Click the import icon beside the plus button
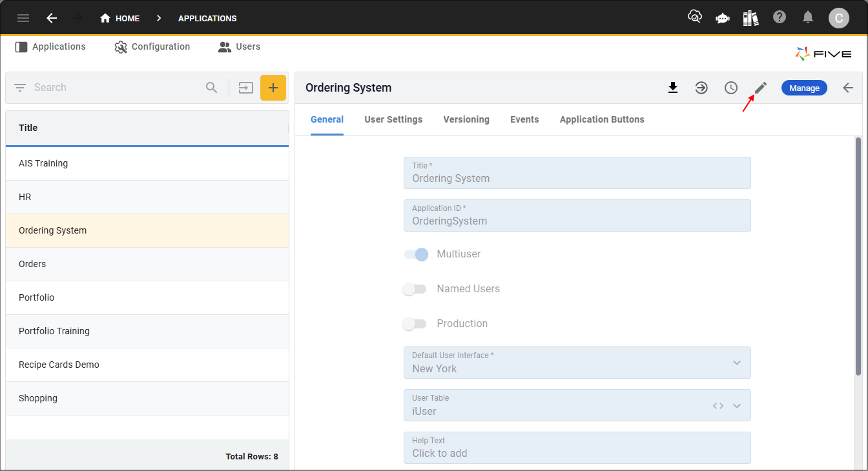The width and height of the screenshot is (868, 471). 245,88
